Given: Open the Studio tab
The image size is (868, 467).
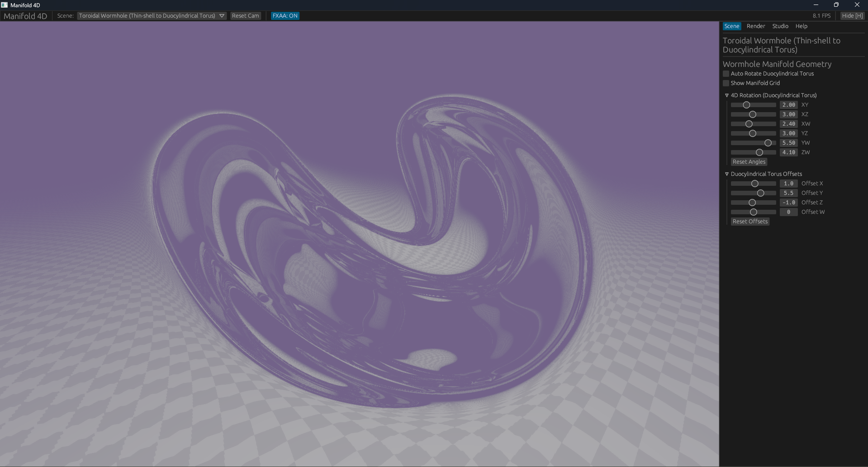Looking at the screenshot, I should [x=780, y=26].
